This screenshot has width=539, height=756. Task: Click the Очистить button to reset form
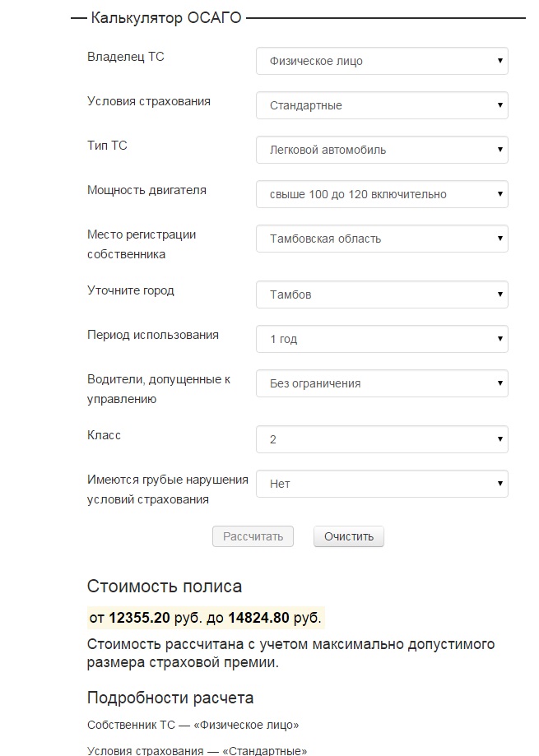click(349, 536)
